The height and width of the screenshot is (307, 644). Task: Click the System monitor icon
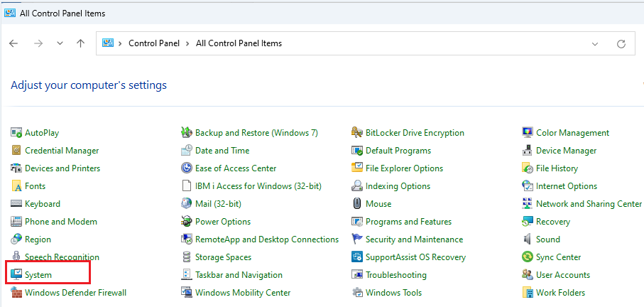point(16,274)
